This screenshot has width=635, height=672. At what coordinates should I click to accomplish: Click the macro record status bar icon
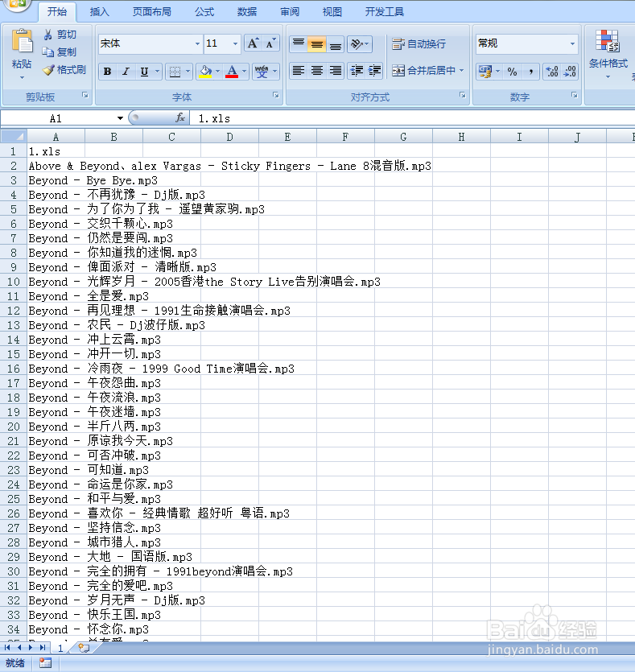pyautogui.click(x=45, y=663)
